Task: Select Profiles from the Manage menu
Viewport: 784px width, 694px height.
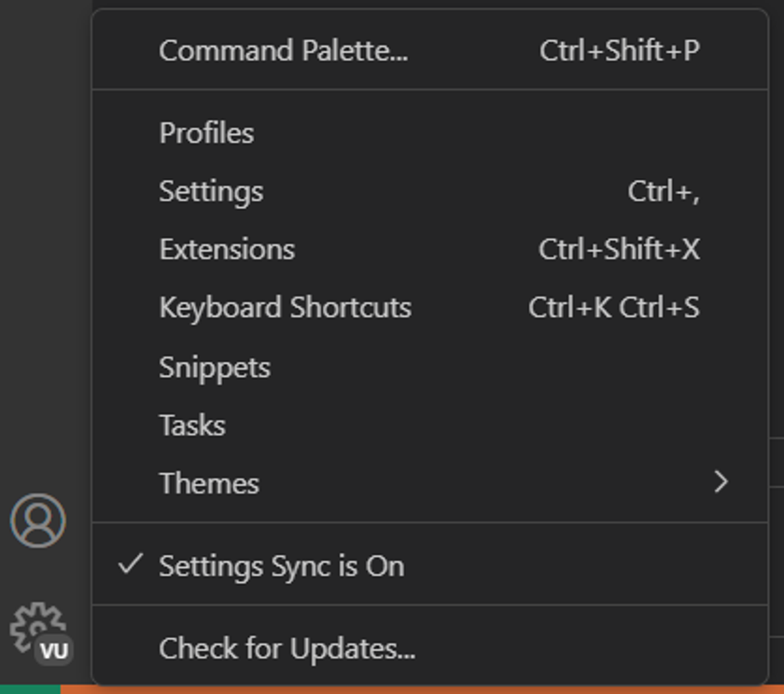Action: pyautogui.click(x=206, y=132)
